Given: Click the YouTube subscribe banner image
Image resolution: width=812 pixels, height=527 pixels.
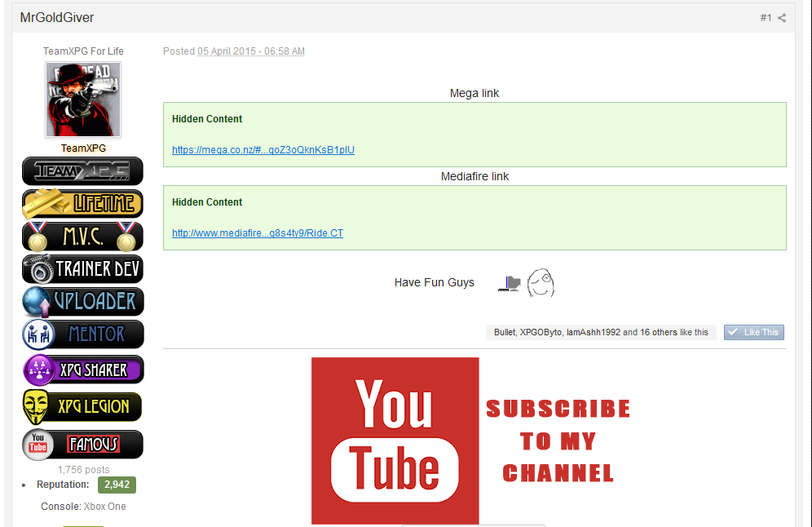Looking at the screenshot, I should coord(470,441).
